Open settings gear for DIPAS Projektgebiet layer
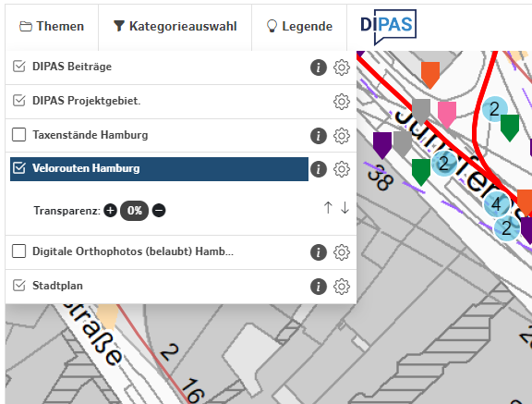532x404 pixels. point(342,102)
